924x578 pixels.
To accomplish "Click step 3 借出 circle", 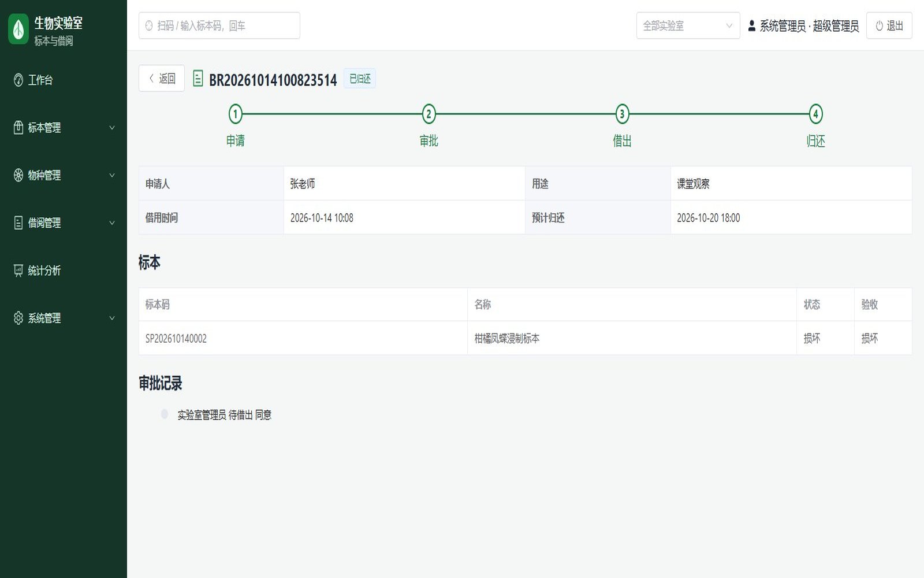I will click(622, 114).
